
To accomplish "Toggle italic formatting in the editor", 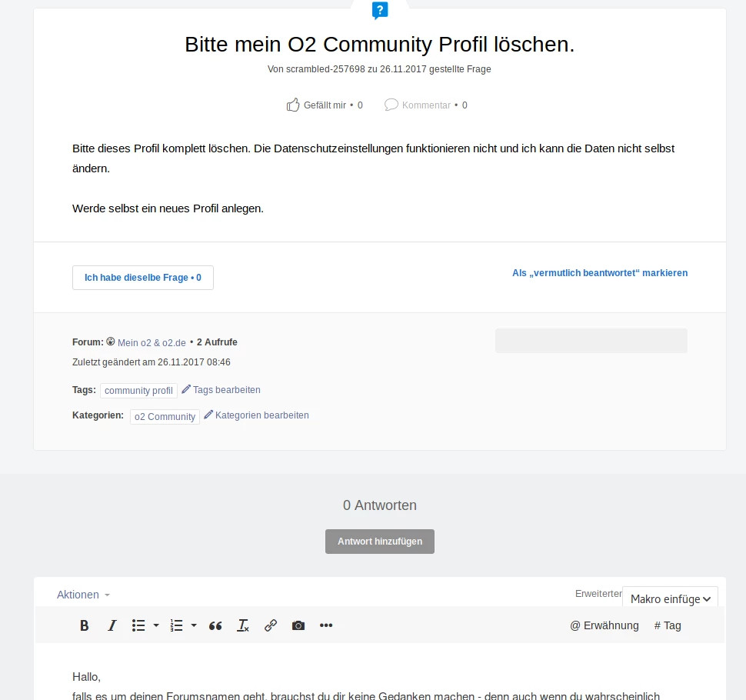I will click(112, 625).
